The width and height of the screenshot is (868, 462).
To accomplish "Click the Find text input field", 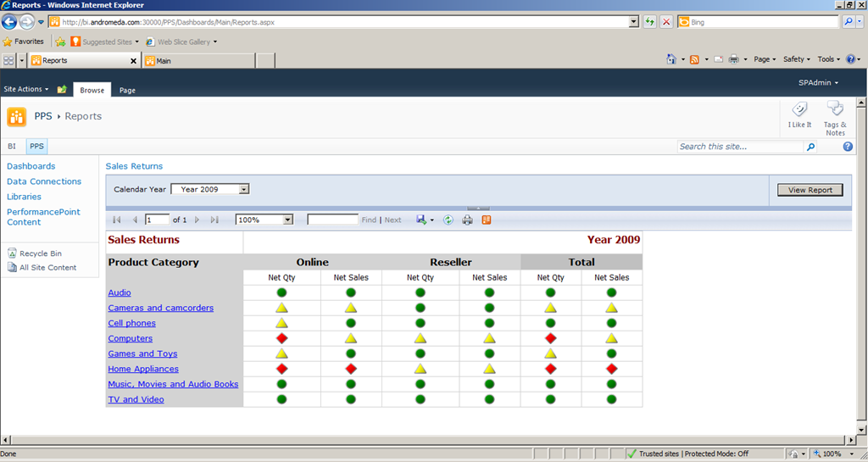I will click(x=332, y=220).
